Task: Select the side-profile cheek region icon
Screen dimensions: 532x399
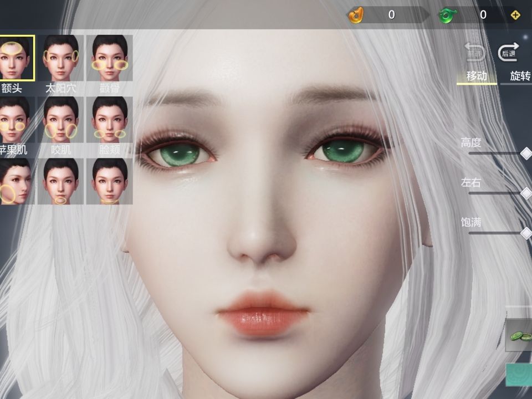Action: tap(16, 181)
